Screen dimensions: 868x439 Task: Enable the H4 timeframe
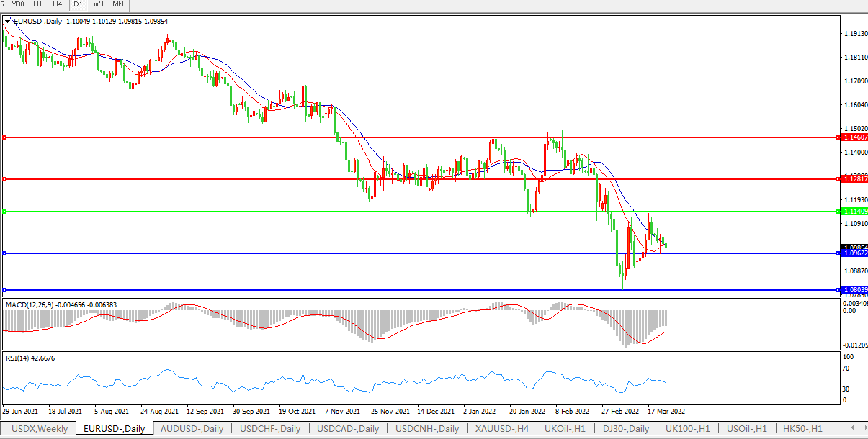[58, 4]
